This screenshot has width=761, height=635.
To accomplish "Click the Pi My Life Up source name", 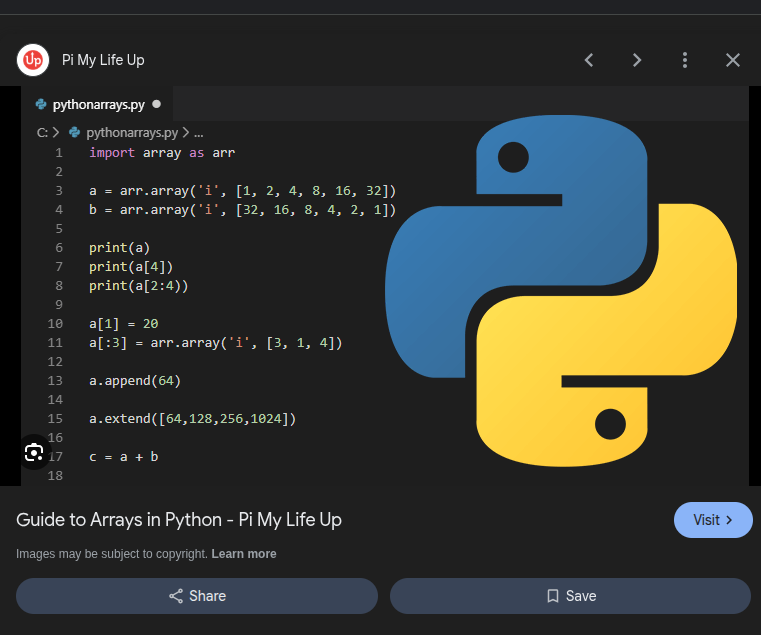I will coord(103,60).
